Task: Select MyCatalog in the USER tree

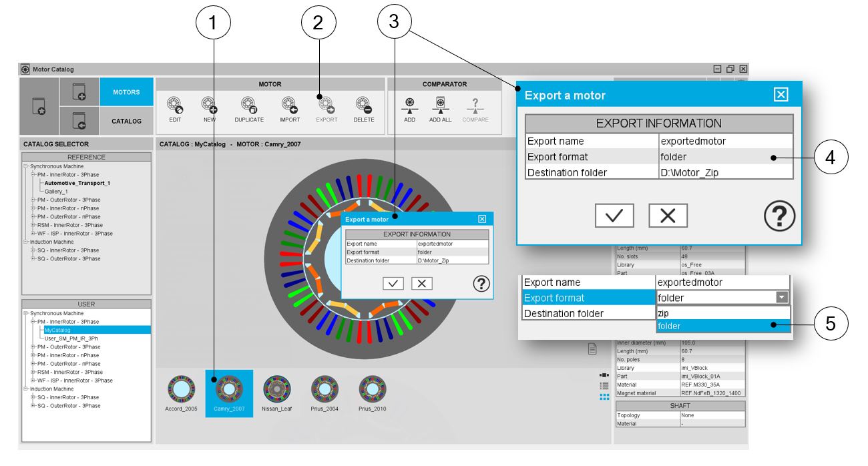Action: point(57,330)
